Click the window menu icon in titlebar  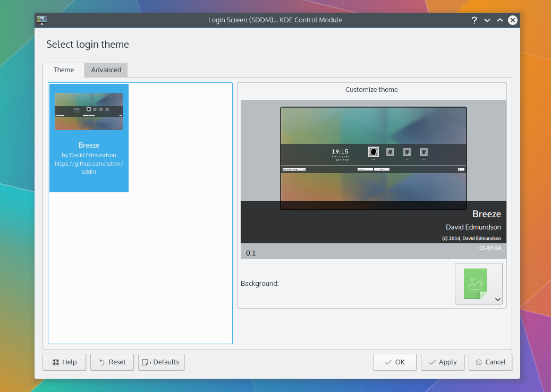42,20
